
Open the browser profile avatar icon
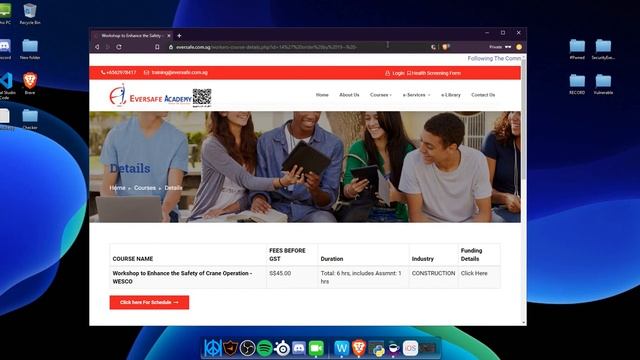[519, 47]
